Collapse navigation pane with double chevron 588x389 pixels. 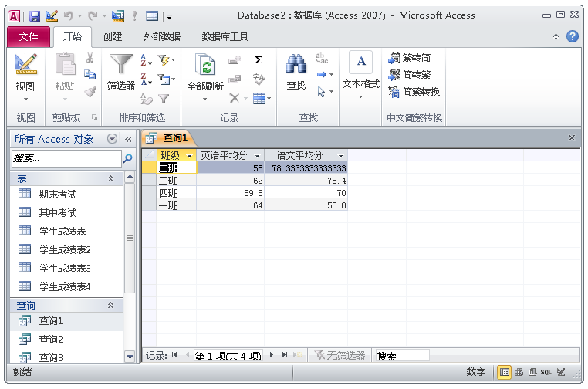click(128, 139)
